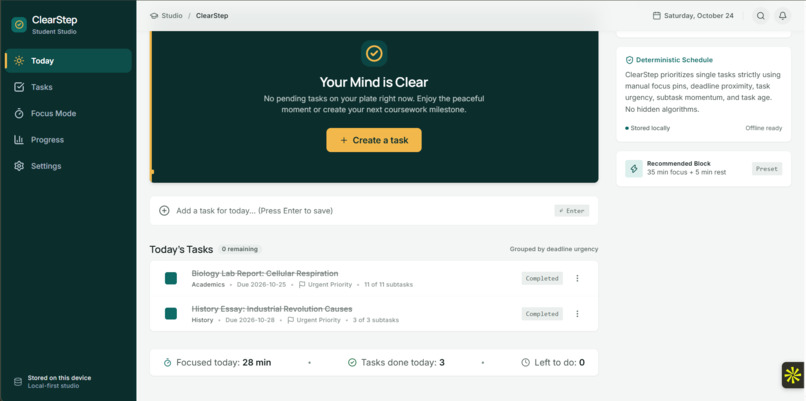Click the 35 min focus + 5 min rest text
This screenshot has width=806, height=401.
click(x=686, y=172)
